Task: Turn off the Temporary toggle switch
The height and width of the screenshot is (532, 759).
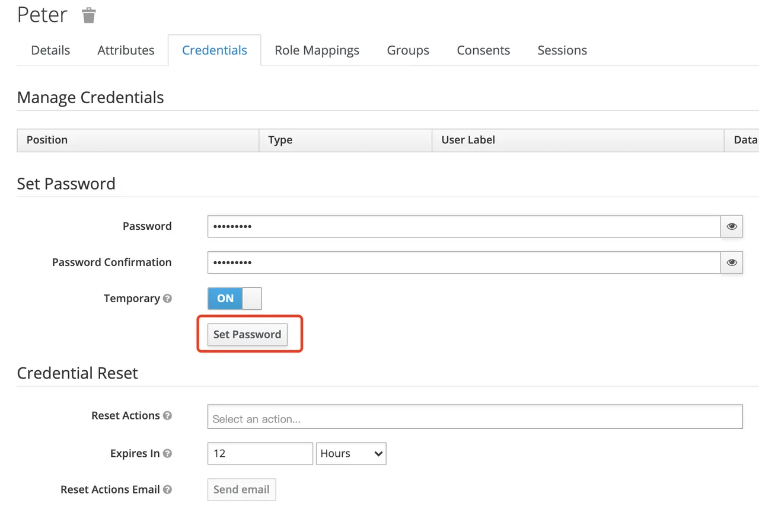Action: [x=234, y=299]
